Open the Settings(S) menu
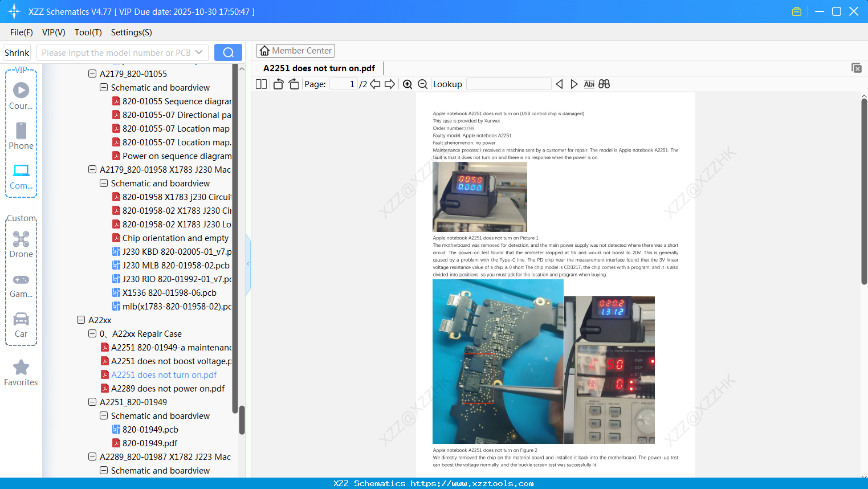The image size is (868, 489). (132, 32)
